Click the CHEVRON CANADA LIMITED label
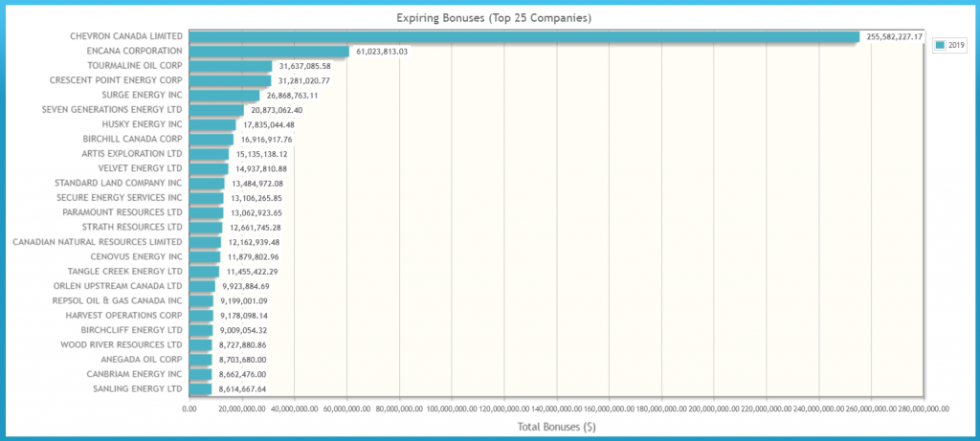 [126, 36]
